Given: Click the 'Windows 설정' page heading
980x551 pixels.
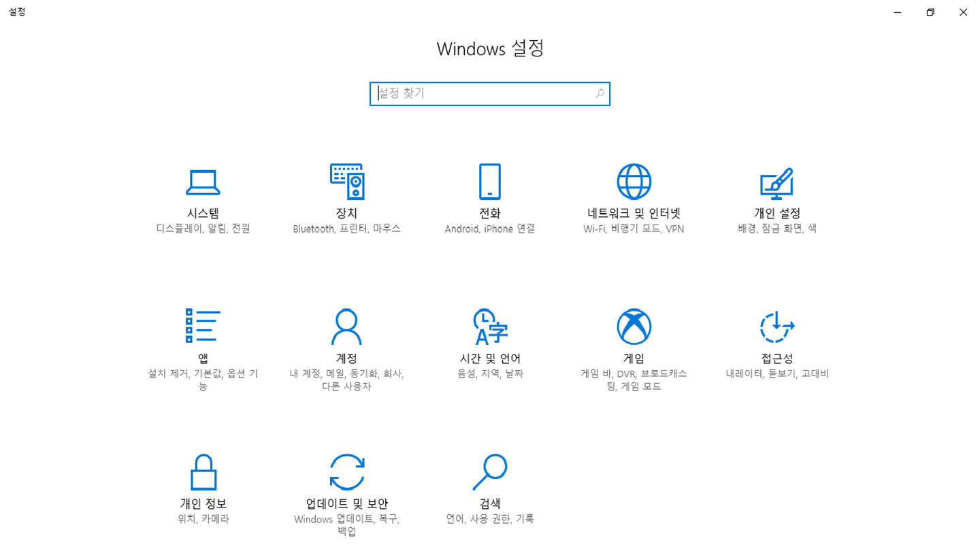Looking at the screenshot, I should (490, 49).
